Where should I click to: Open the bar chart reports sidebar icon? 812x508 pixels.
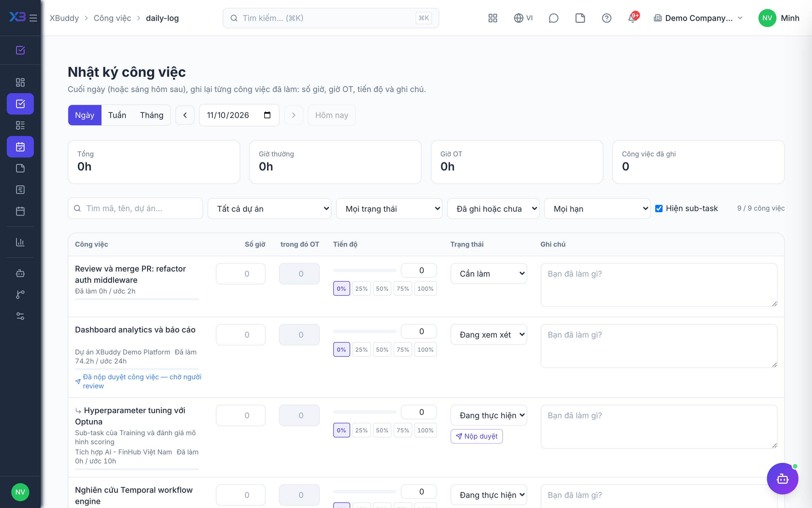click(20, 242)
